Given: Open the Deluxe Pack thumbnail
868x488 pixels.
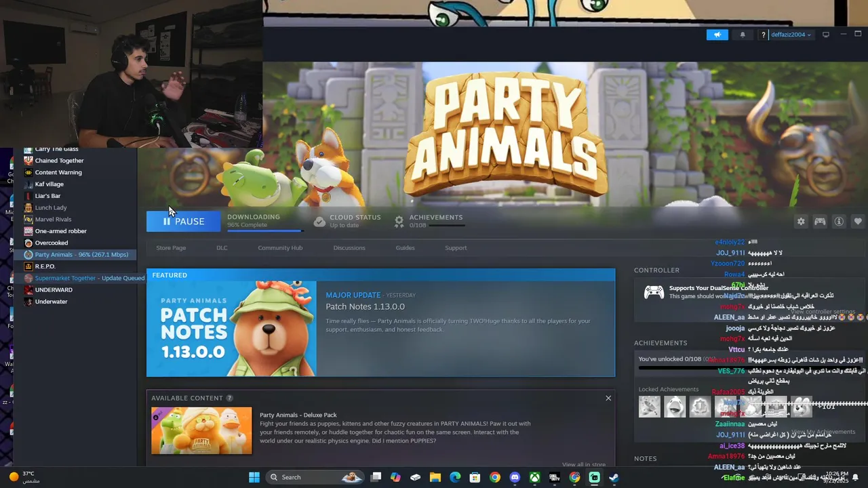Looking at the screenshot, I should (201, 431).
